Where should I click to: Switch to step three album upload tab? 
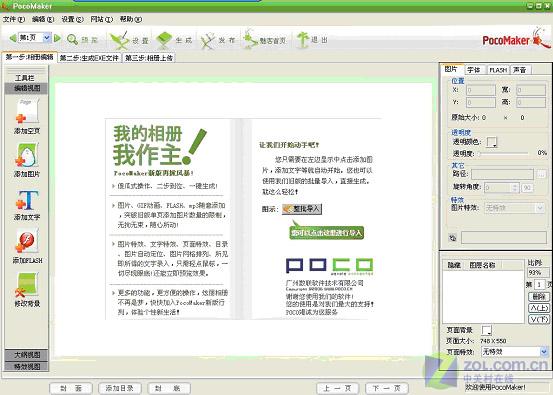(x=149, y=58)
